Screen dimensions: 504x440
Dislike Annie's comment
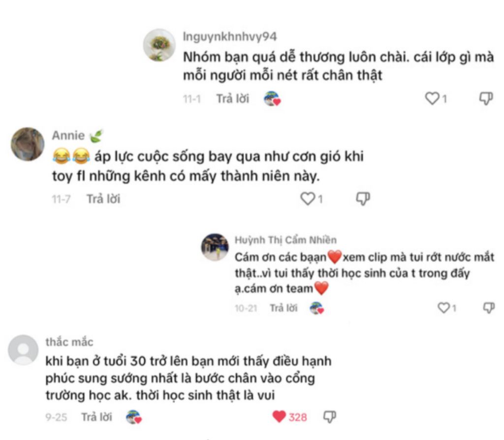(x=363, y=199)
